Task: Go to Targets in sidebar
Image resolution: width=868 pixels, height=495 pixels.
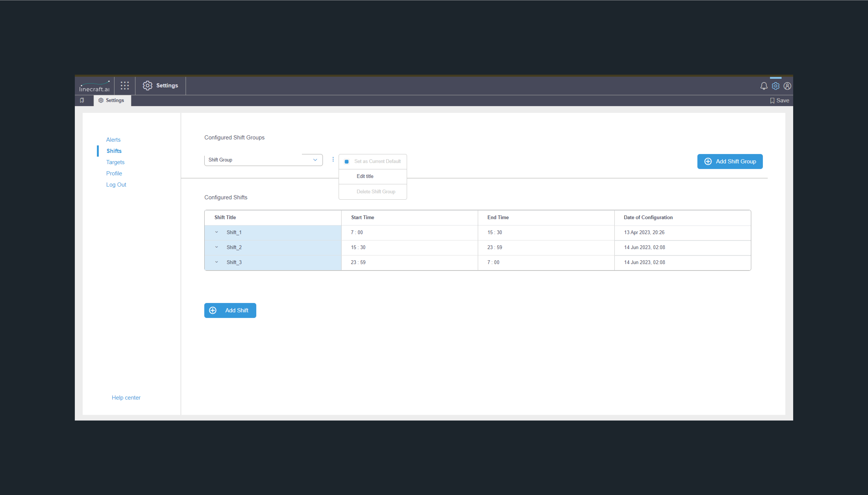Action: pos(115,162)
